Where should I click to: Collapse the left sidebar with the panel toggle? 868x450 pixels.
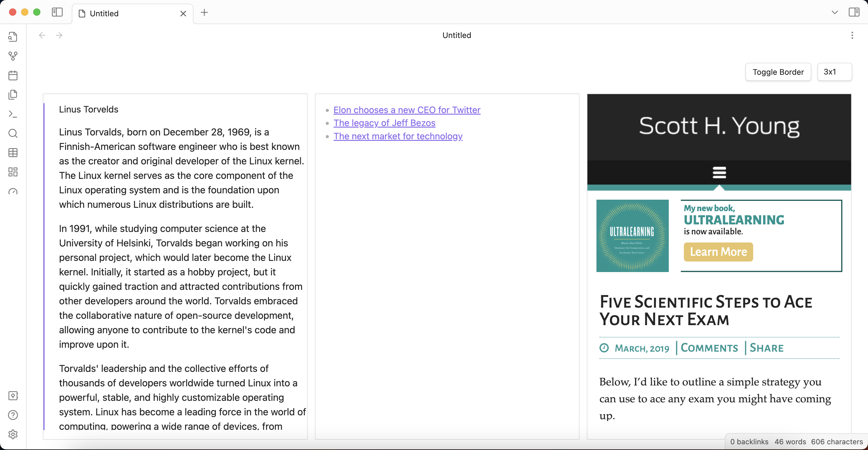click(57, 12)
